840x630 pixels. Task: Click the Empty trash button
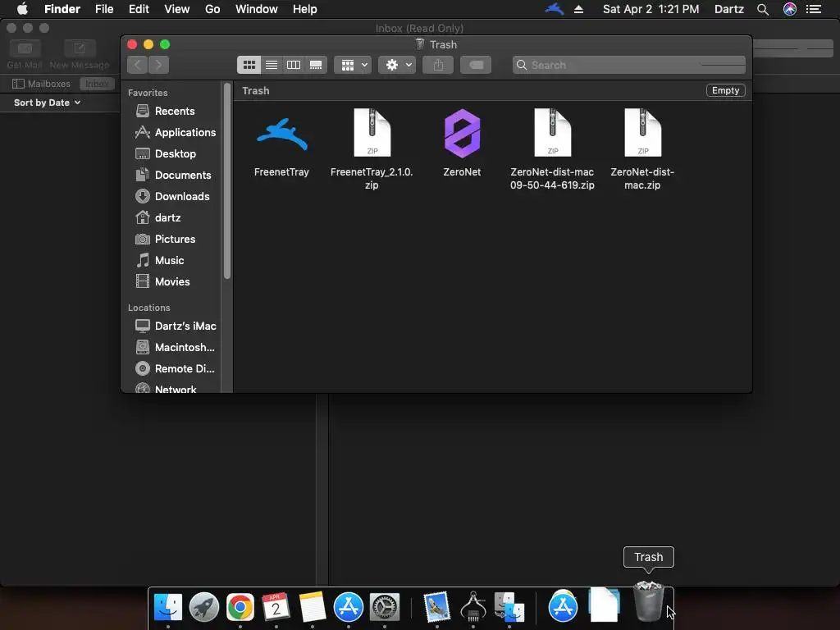coord(725,90)
